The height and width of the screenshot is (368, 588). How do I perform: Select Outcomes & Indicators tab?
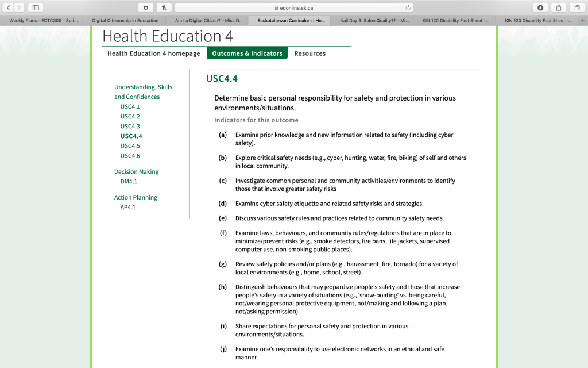[x=247, y=53]
